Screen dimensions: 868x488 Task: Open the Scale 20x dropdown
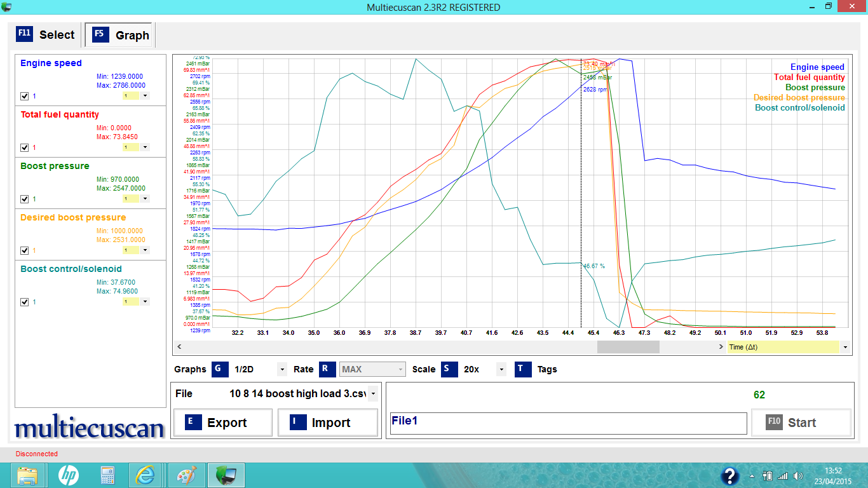tap(501, 369)
